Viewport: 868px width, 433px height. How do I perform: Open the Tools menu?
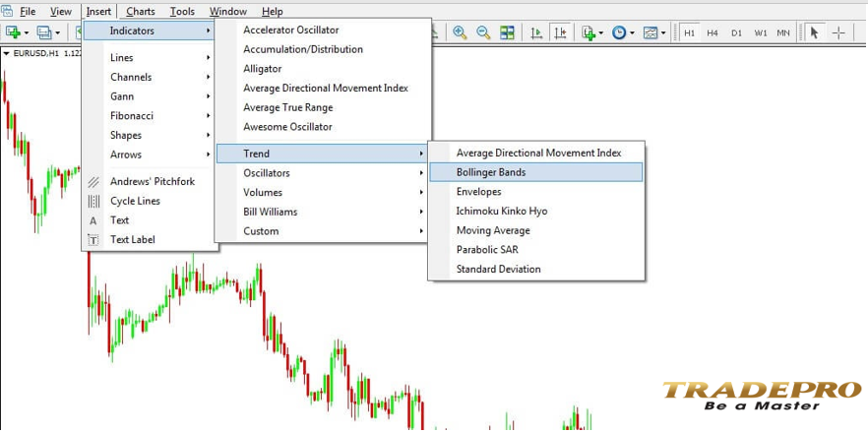182,11
